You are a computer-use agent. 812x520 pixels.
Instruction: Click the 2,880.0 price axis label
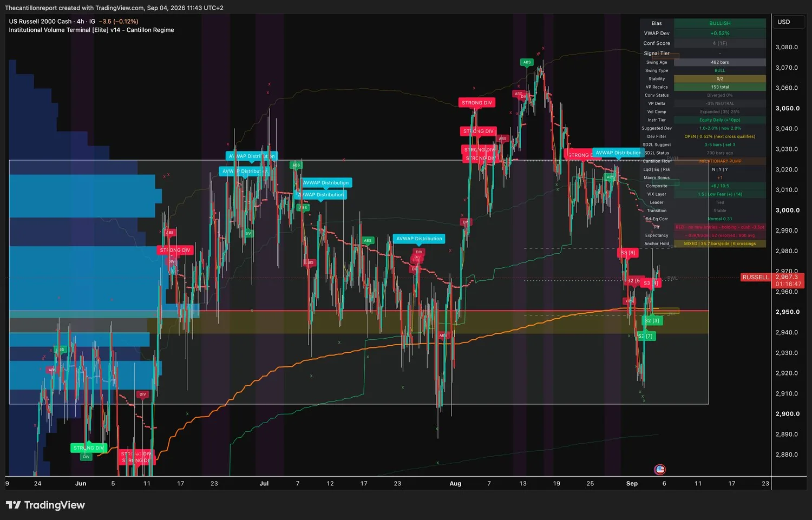[787, 455]
